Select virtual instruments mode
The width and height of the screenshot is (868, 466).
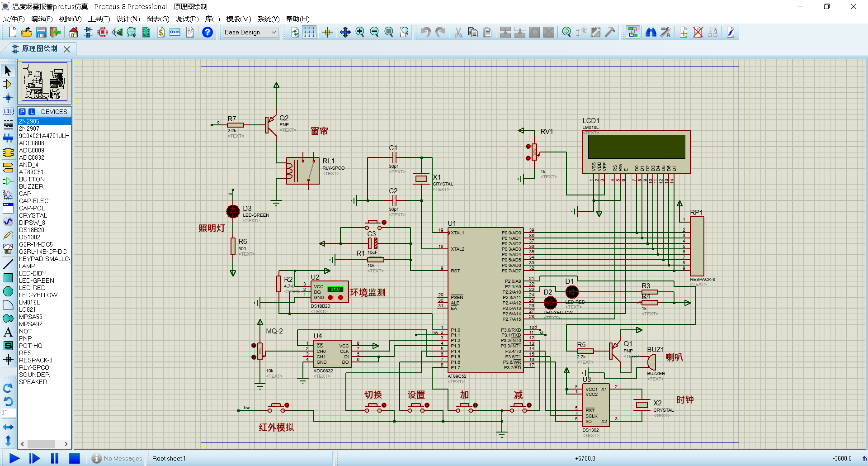tap(8, 249)
